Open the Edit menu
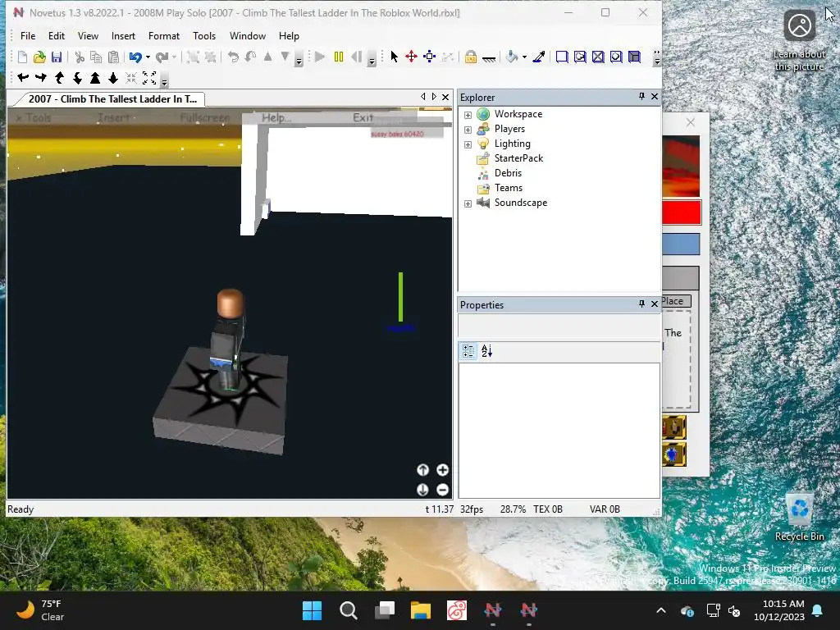The image size is (840, 630). point(57,36)
